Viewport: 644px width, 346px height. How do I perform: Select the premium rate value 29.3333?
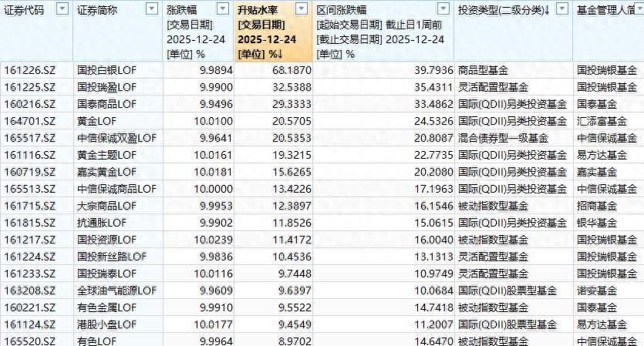[292, 104]
